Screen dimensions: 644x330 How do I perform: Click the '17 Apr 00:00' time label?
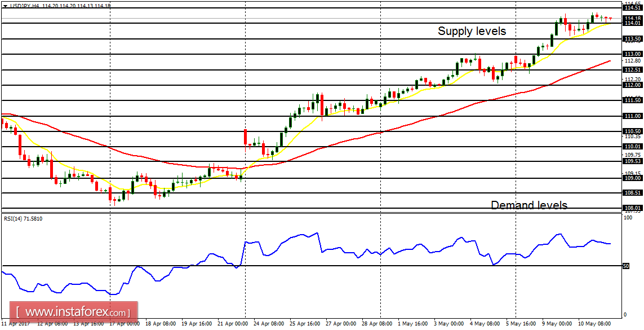pyautogui.click(x=125, y=323)
